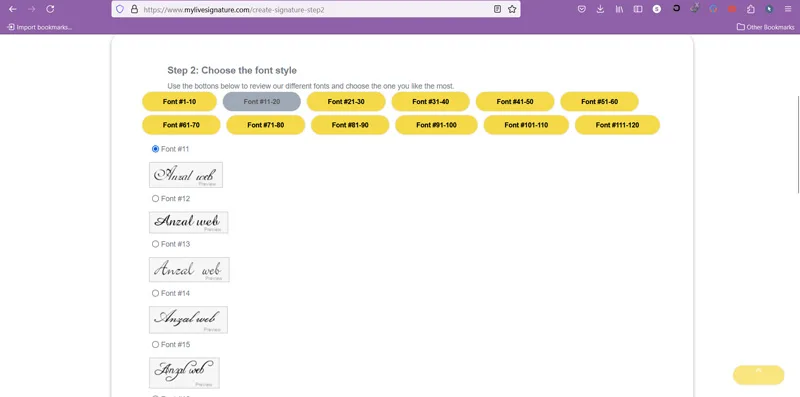Show fonts in Font #111-120 group

617,125
